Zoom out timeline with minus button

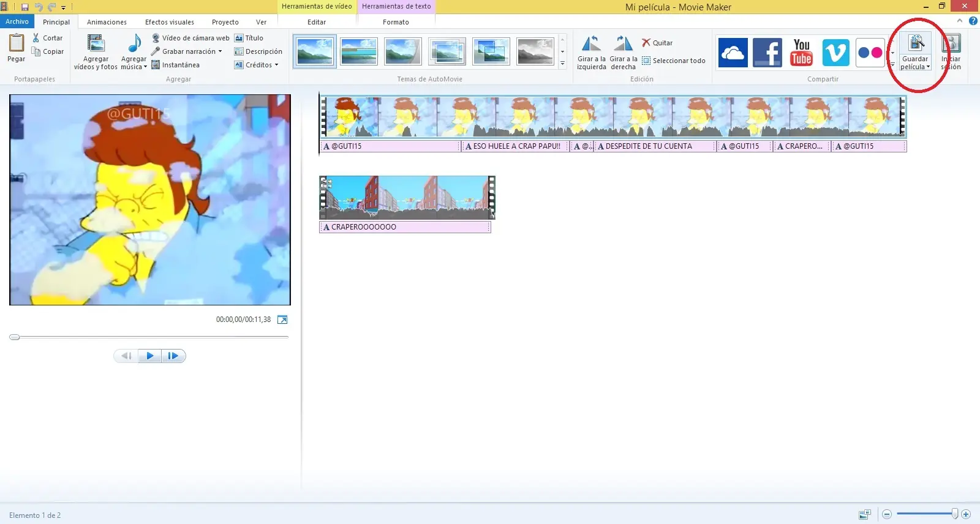point(886,514)
